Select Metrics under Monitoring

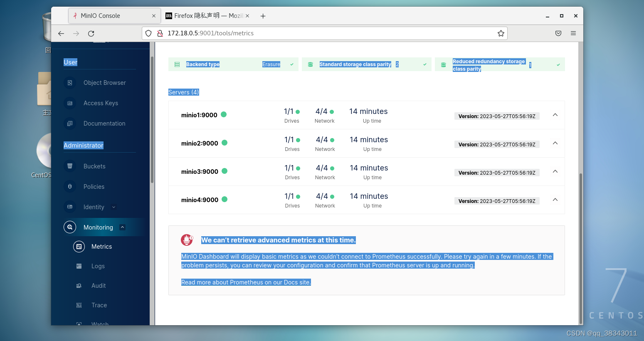[x=101, y=247]
